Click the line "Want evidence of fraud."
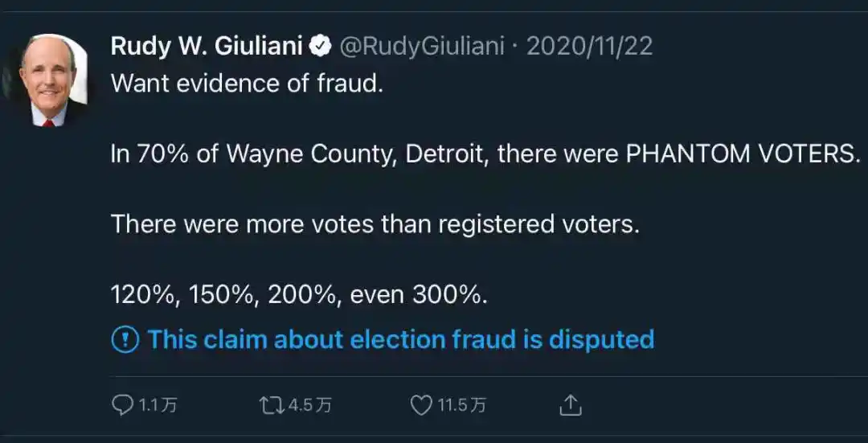Image resolution: width=868 pixels, height=443 pixels. [x=247, y=84]
